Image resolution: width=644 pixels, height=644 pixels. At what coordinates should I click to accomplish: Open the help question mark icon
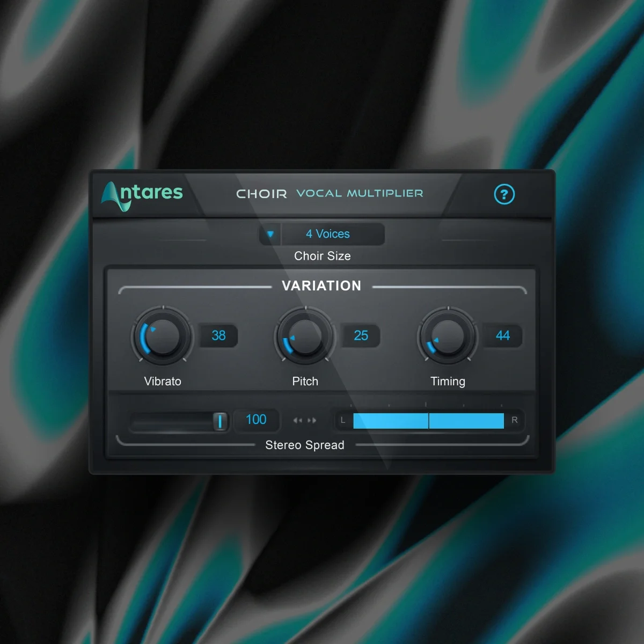tap(504, 194)
